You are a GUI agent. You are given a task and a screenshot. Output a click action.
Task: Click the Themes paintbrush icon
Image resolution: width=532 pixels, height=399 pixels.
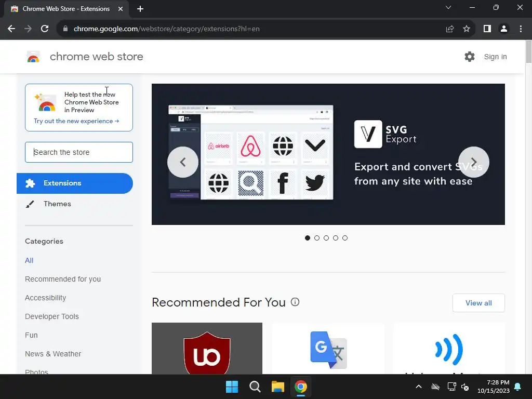point(30,204)
